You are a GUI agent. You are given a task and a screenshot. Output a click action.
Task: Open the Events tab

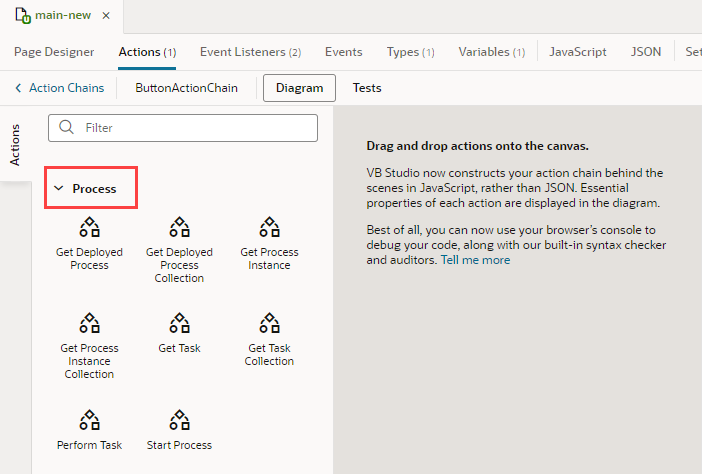coord(343,52)
